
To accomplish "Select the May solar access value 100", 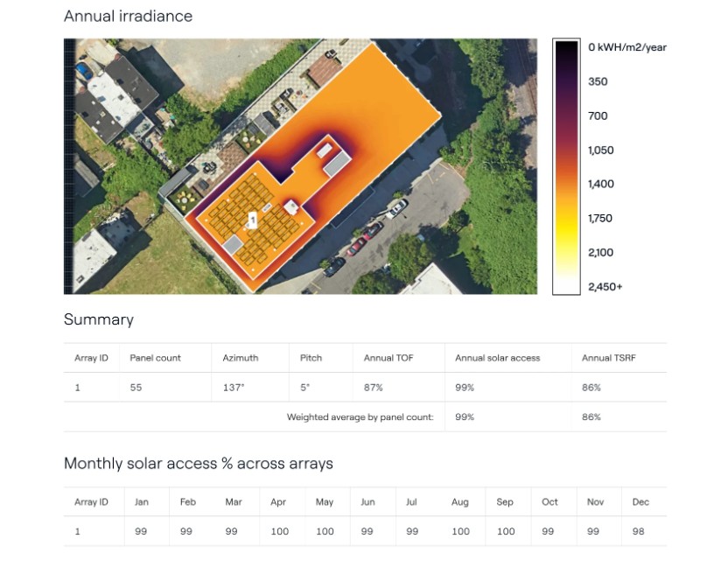I will (x=325, y=531).
